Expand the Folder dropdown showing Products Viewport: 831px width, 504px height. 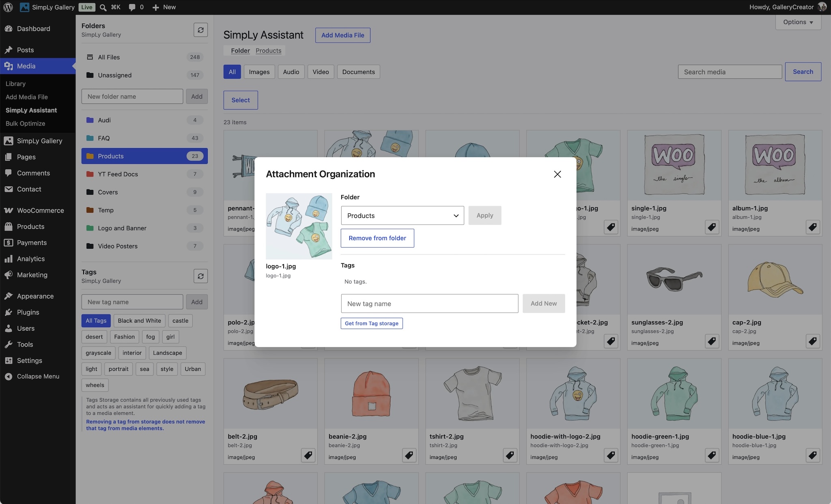point(403,215)
